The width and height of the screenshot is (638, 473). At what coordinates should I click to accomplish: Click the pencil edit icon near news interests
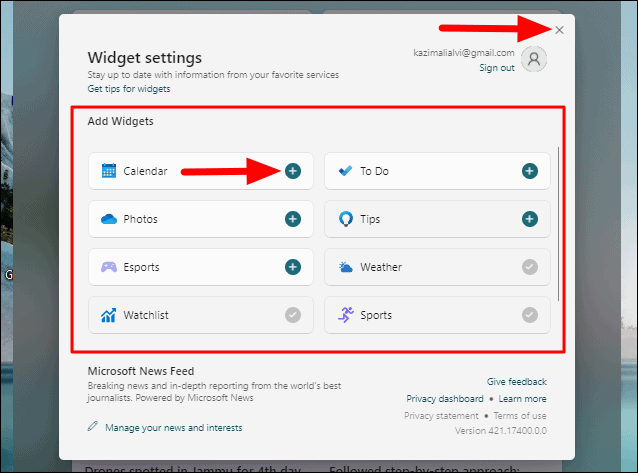tap(93, 427)
